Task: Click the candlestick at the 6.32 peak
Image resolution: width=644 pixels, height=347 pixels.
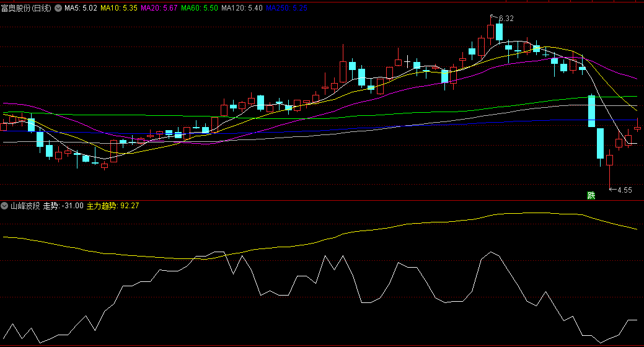Action: click(490, 31)
